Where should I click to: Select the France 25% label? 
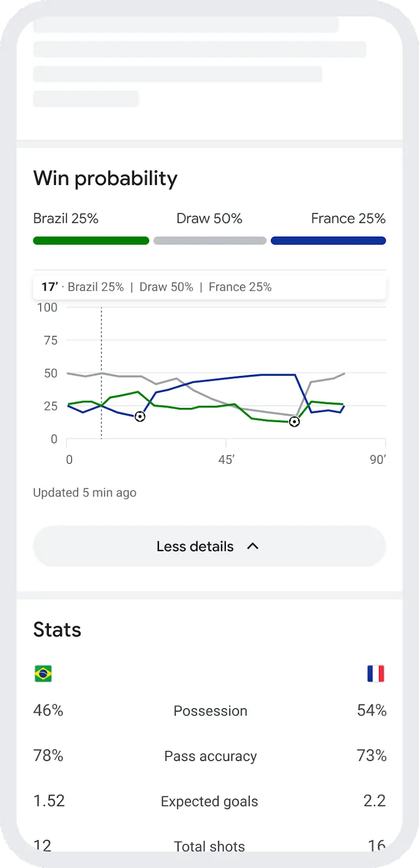pyautogui.click(x=348, y=219)
